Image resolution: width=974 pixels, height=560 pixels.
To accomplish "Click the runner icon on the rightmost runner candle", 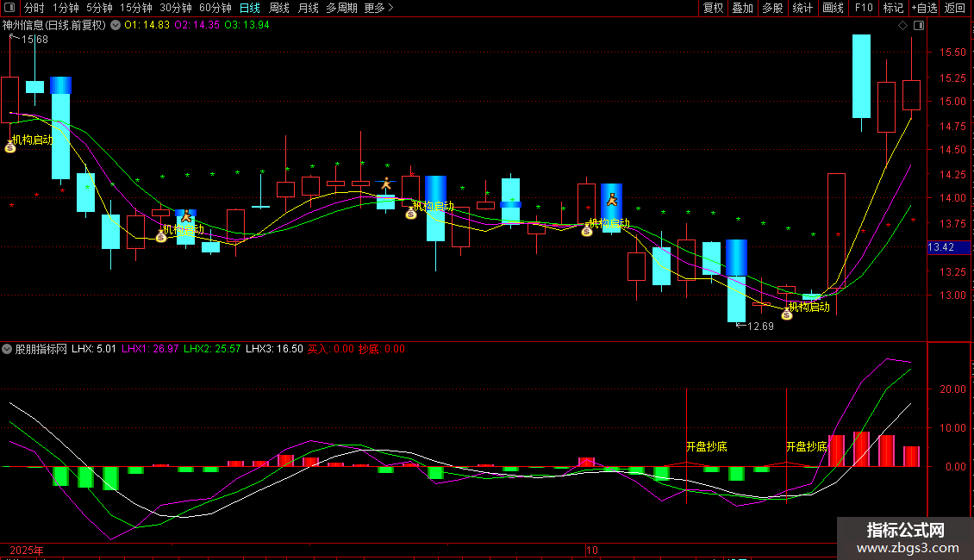I will point(612,199).
